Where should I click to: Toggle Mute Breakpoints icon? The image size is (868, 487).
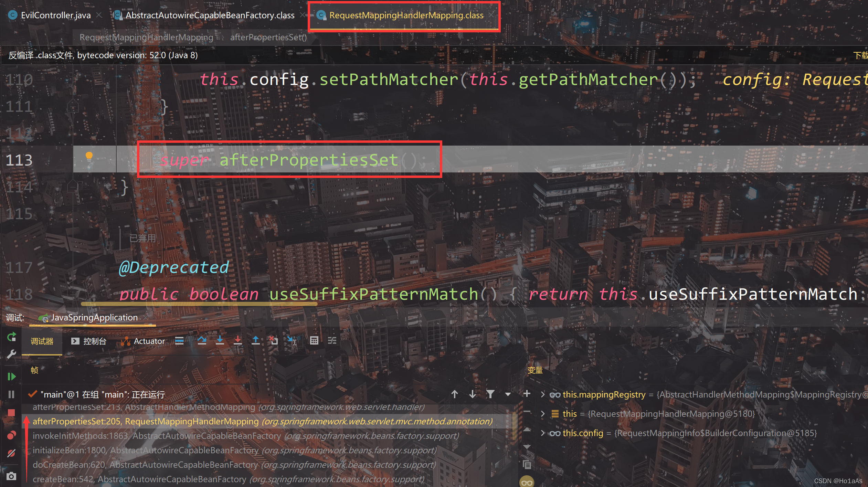pyautogui.click(x=11, y=453)
